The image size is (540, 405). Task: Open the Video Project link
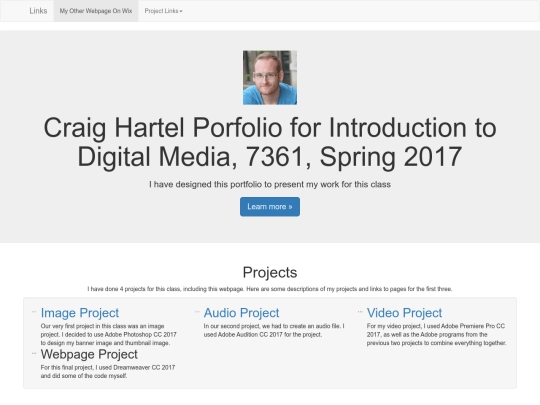(x=404, y=313)
